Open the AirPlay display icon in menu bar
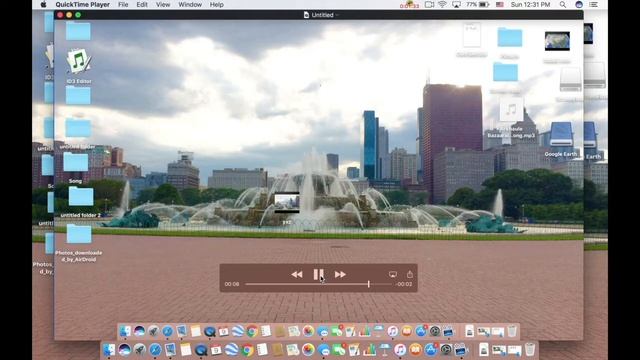Viewport: 640px width, 360px height. click(456, 4)
